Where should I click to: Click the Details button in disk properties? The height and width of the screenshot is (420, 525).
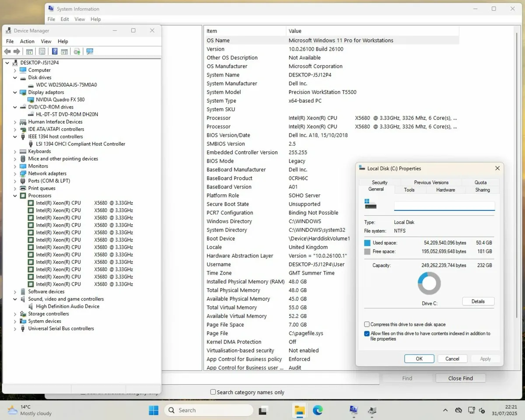(x=478, y=301)
